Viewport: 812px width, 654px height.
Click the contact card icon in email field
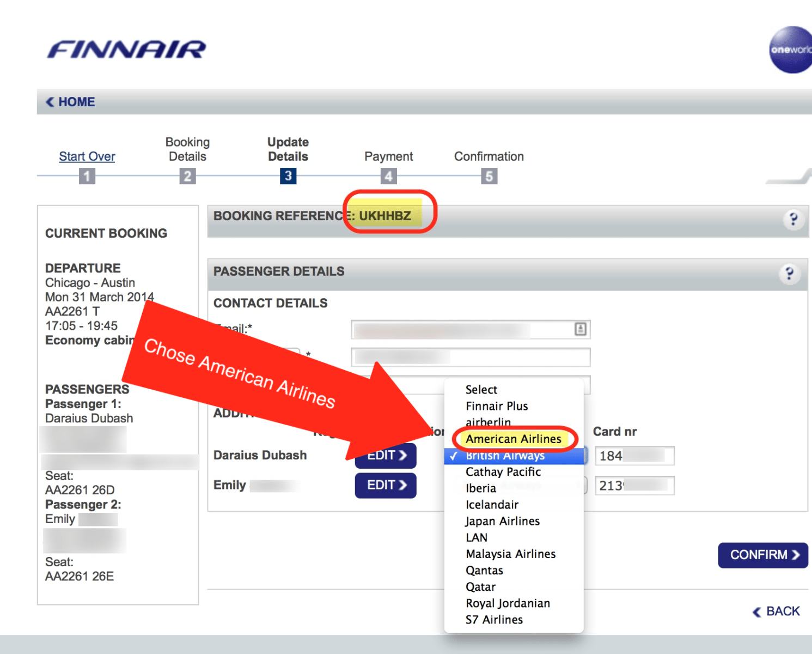coord(581,329)
